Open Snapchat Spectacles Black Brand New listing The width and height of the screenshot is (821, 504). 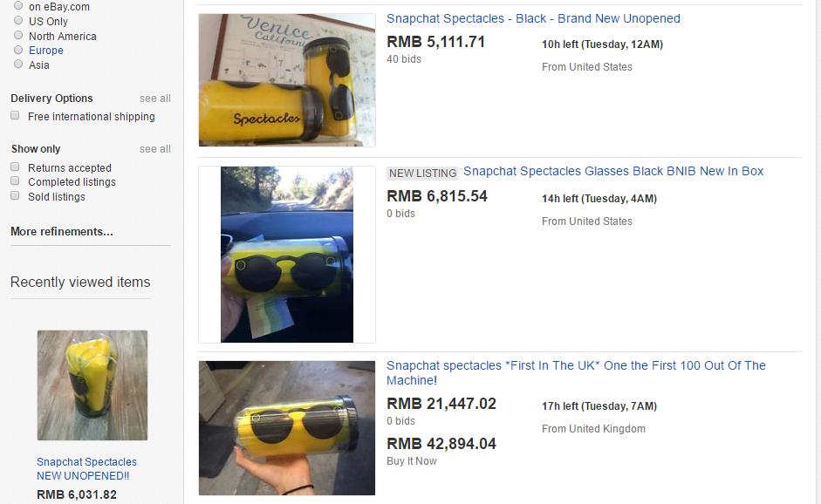pos(533,18)
